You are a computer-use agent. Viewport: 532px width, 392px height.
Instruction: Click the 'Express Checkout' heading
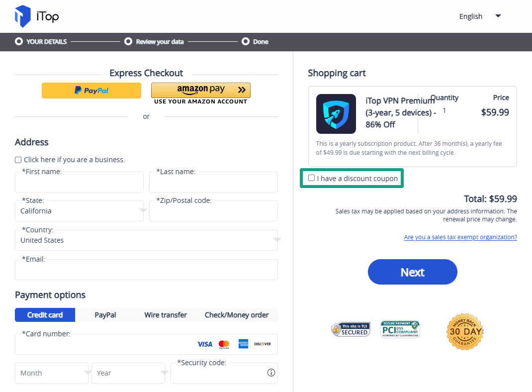click(x=146, y=73)
